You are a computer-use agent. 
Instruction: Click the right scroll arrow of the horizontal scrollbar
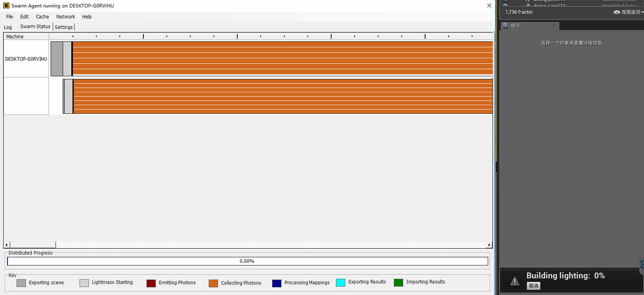click(x=489, y=245)
